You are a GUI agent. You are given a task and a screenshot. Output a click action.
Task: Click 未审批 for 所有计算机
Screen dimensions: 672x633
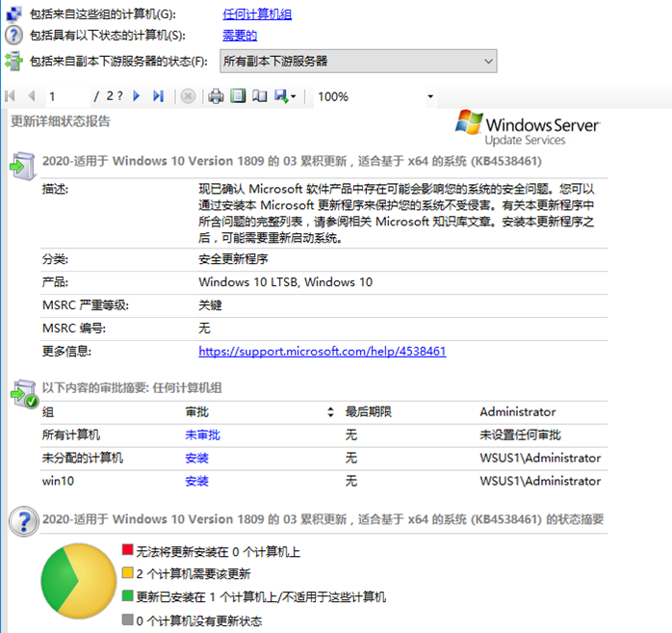202,435
